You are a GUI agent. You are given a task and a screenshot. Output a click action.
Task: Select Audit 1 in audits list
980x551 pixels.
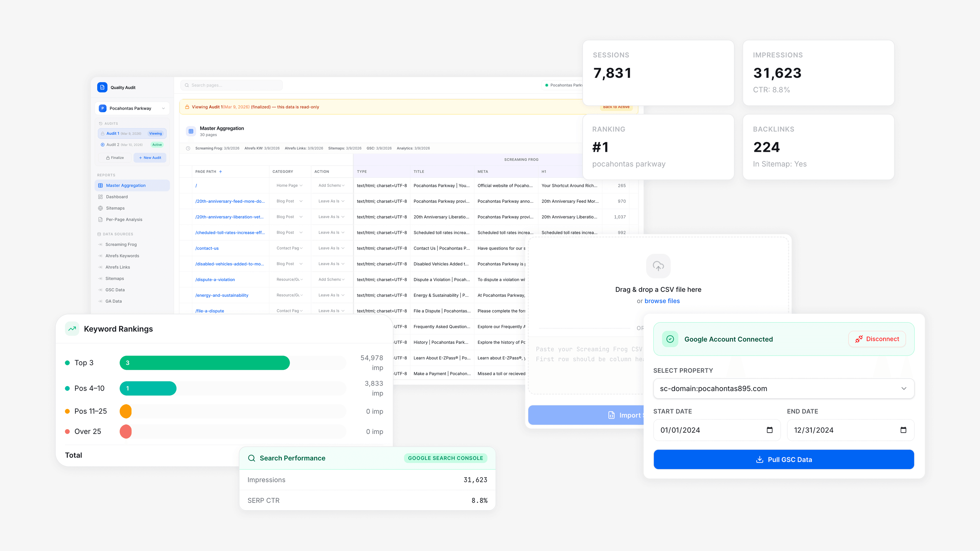tap(132, 133)
